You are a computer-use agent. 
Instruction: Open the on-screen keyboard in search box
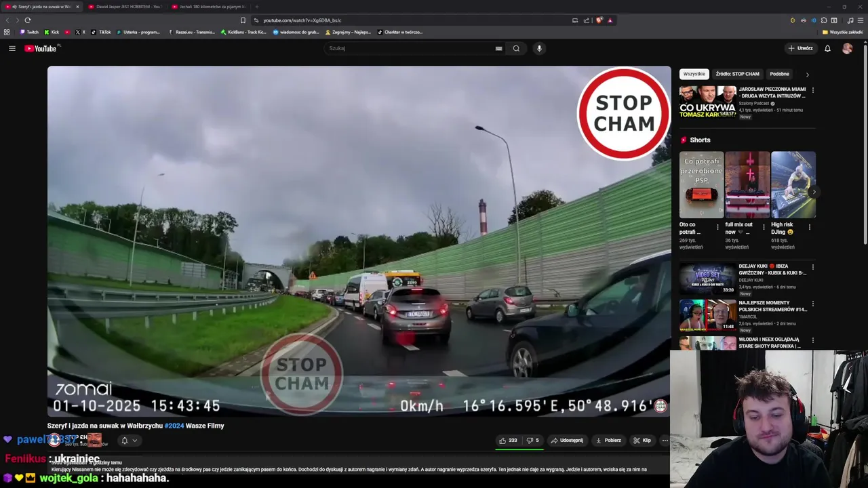coord(498,48)
